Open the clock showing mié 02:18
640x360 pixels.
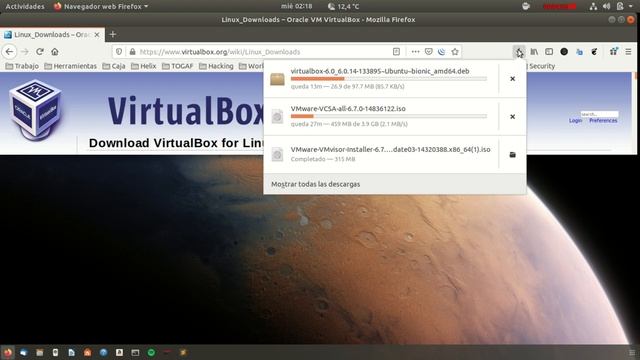click(297, 6)
